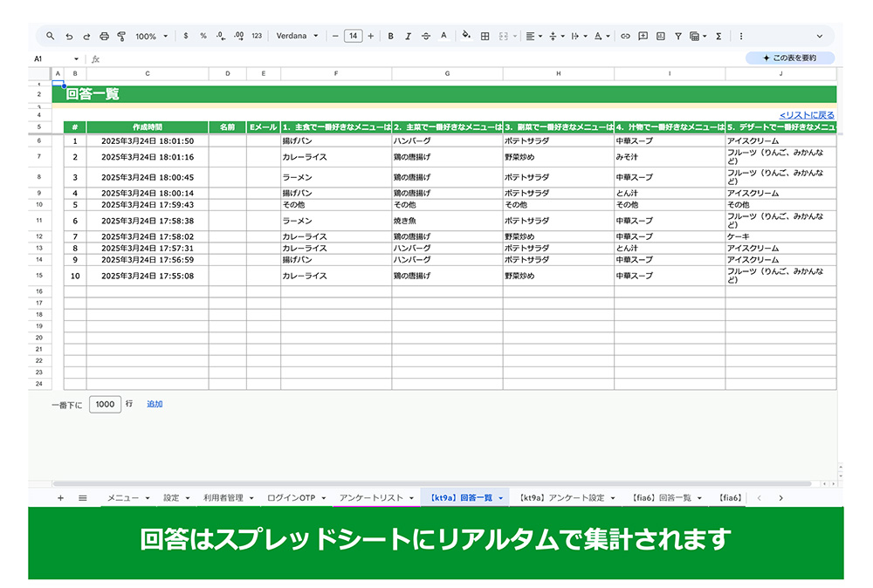This screenshot has height=588, width=873.
Task: Click the sigma functions icon
Action: point(718,37)
